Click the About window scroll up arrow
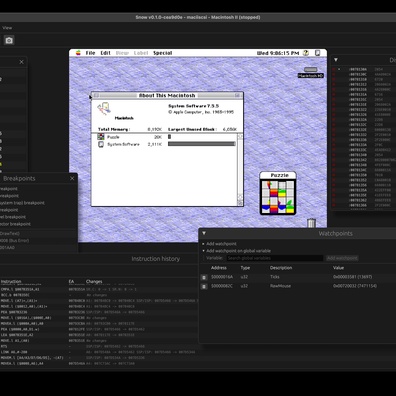The width and height of the screenshot is (396, 396). coord(240,137)
